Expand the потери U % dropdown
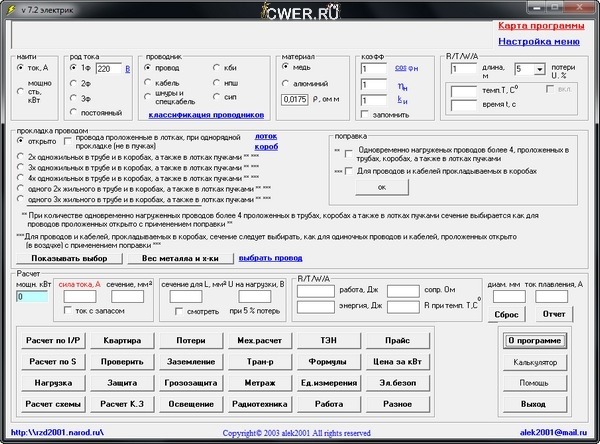Screen dimensions: 600x444 click(526, 70)
